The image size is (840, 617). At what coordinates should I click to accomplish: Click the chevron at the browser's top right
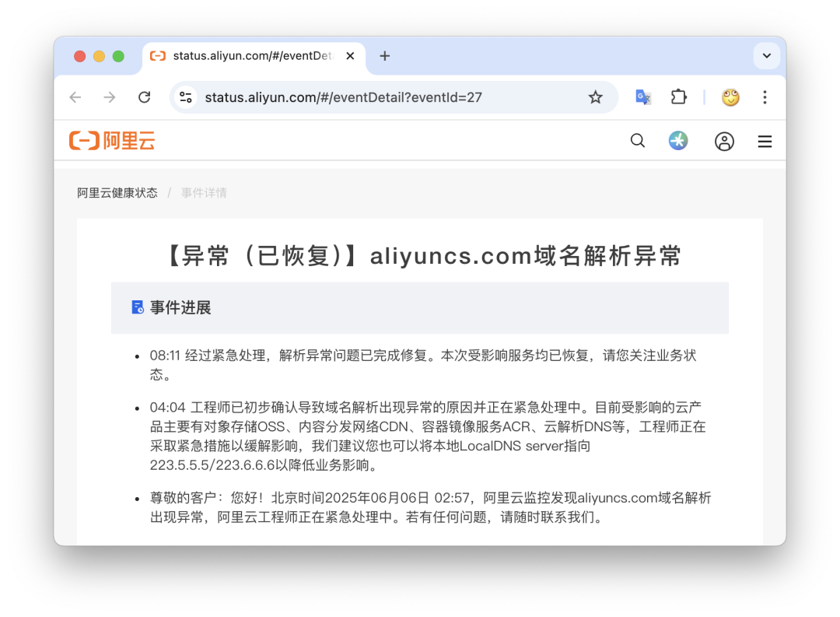[767, 56]
